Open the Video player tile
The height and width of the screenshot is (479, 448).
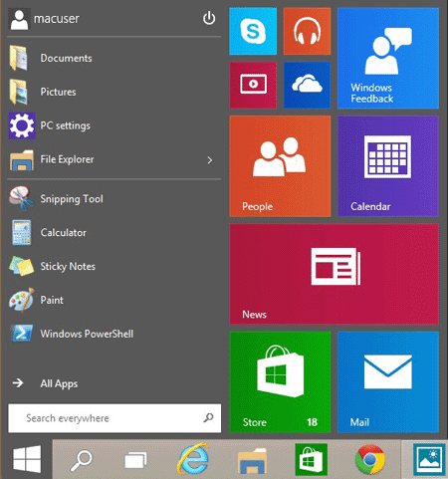pos(253,85)
